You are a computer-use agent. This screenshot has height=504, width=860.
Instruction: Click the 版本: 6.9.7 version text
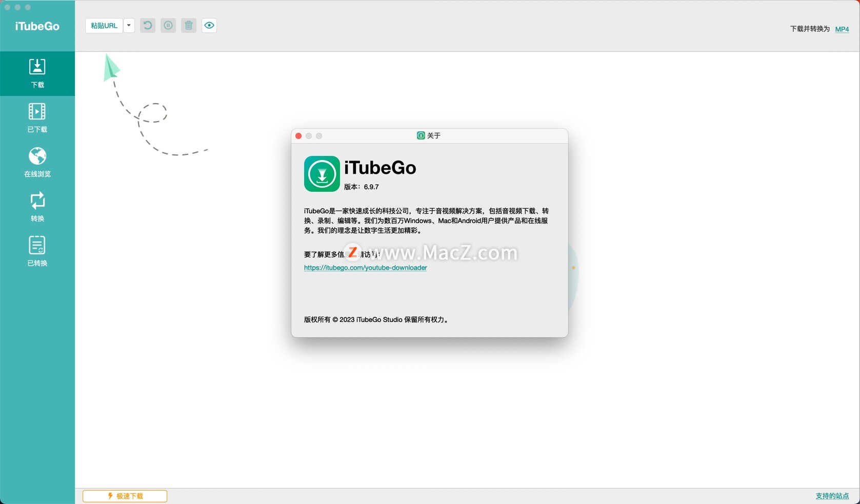pos(362,187)
